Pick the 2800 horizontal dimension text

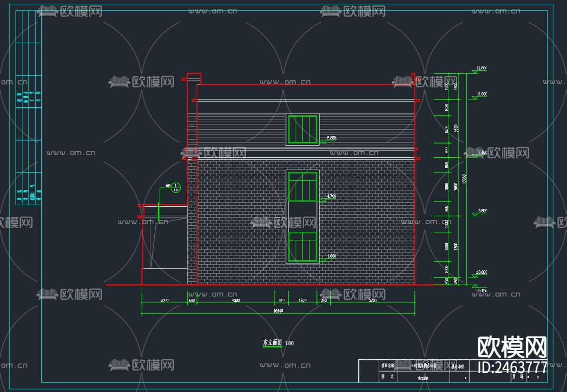tap(164, 300)
